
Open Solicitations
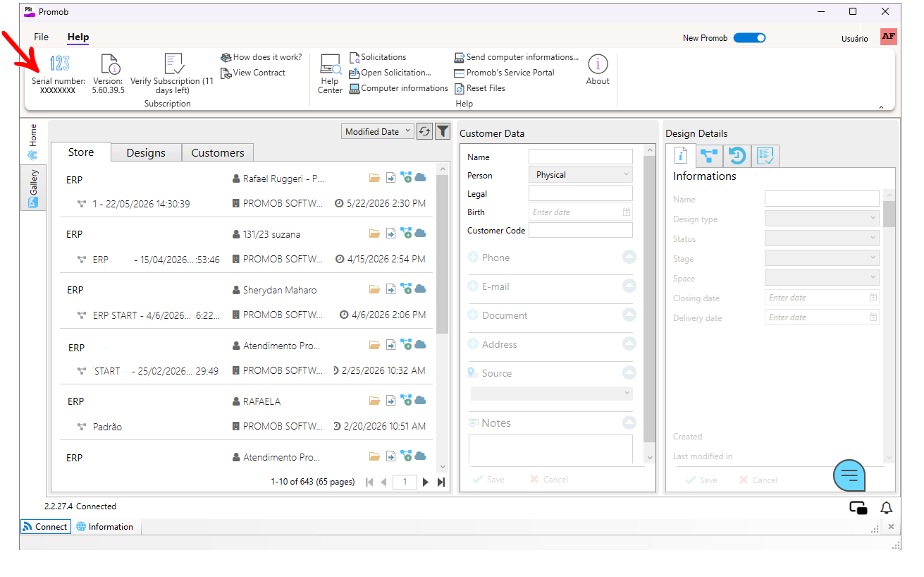tap(378, 57)
